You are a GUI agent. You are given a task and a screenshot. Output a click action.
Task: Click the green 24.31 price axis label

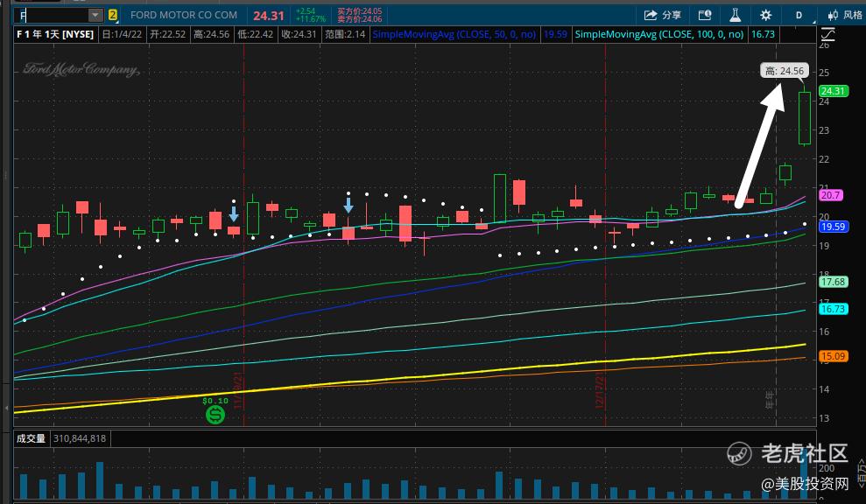tap(833, 91)
